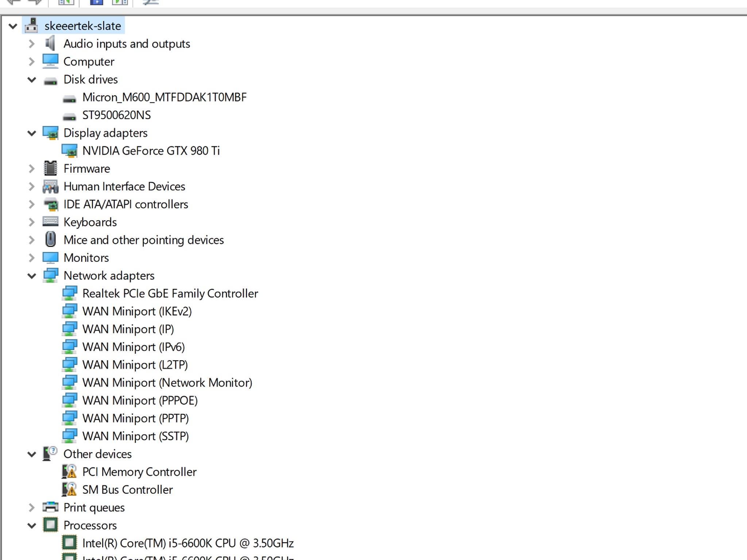Image resolution: width=747 pixels, height=560 pixels.
Task: Click the Display adapters category icon
Action: click(50, 133)
